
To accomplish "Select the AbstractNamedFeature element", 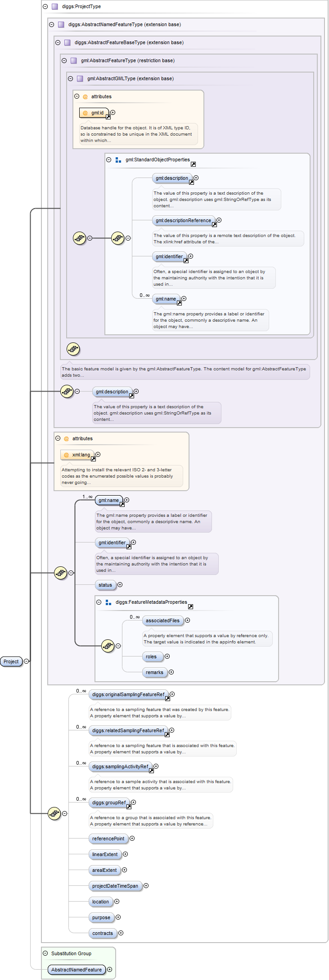I will (76, 970).
